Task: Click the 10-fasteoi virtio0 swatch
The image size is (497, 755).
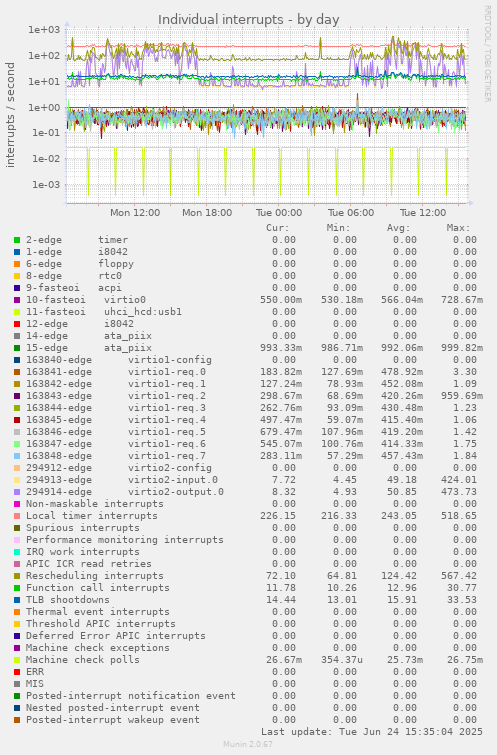Action: coord(17,300)
